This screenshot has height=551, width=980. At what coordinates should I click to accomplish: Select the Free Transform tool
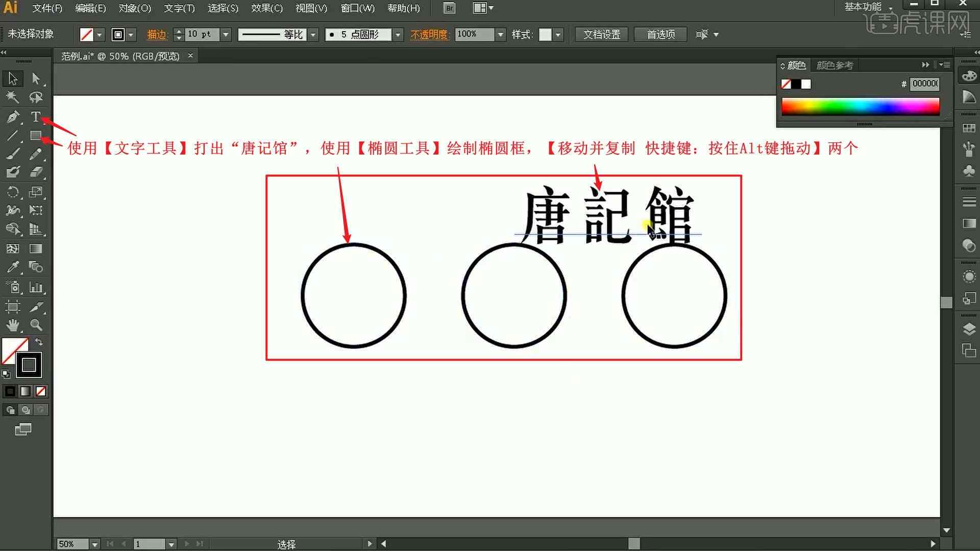(36, 210)
